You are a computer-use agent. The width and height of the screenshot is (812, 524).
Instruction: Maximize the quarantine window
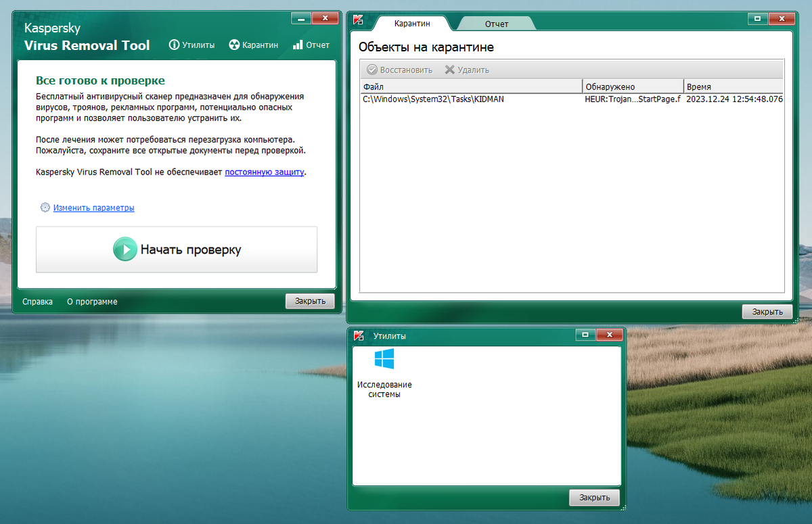tap(758, 18)
